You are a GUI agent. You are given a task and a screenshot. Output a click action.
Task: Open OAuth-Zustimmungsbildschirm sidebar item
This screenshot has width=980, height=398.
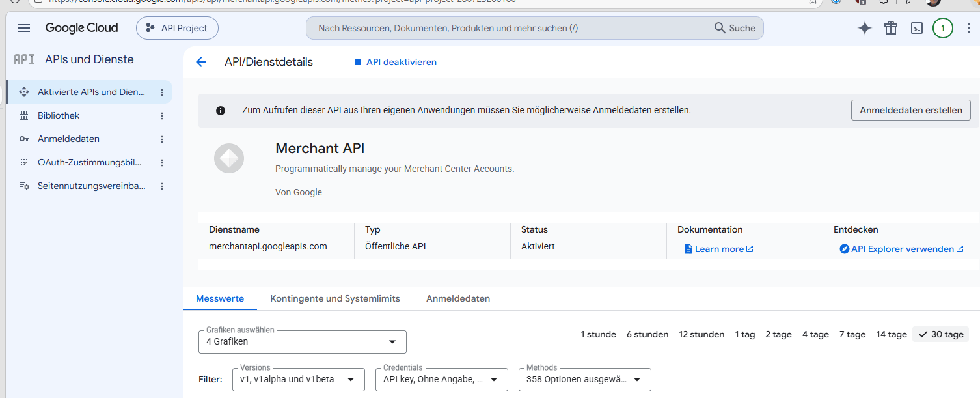click(x=89, y=162)
